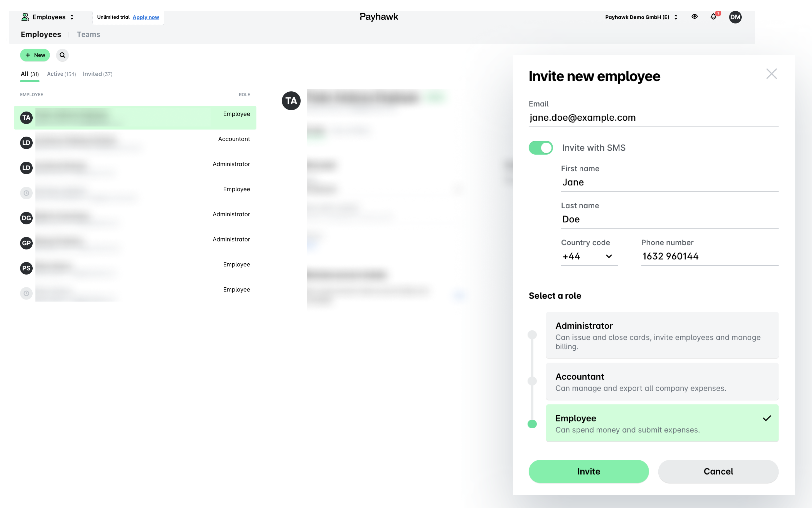Click the DG avatar in employee list

(x=26, y=218)
